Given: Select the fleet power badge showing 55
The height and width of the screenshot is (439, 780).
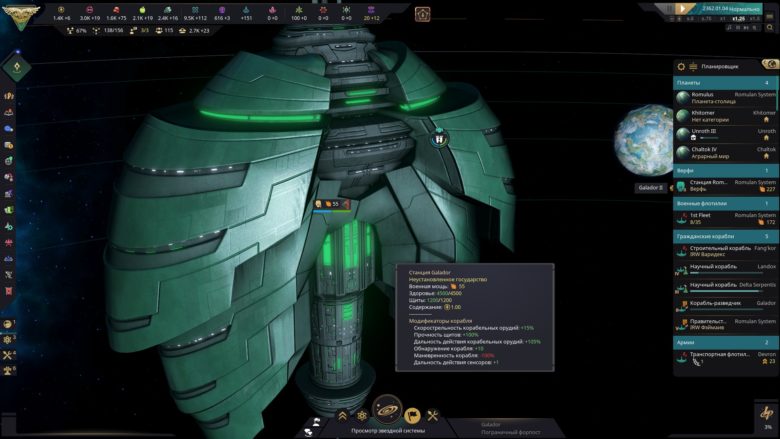Looking at the screenshot, I should coord(332,204).
